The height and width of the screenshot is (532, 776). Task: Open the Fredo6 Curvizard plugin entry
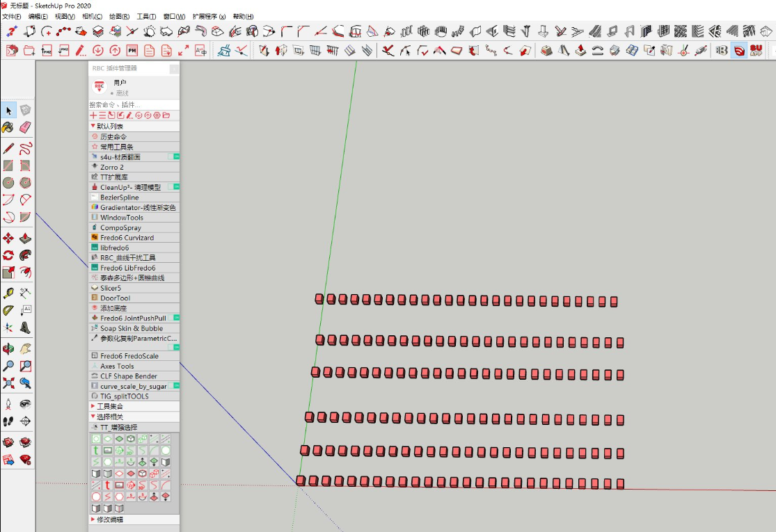point(134,237)
